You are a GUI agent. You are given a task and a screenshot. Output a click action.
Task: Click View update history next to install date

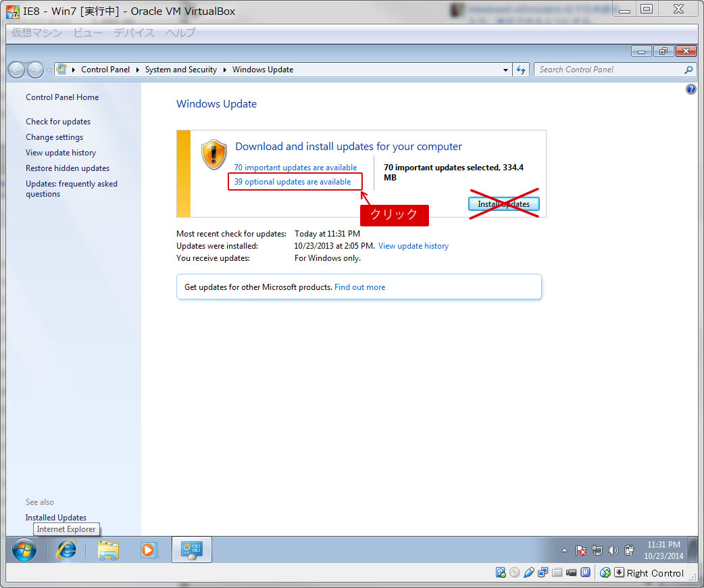(413, 246)
